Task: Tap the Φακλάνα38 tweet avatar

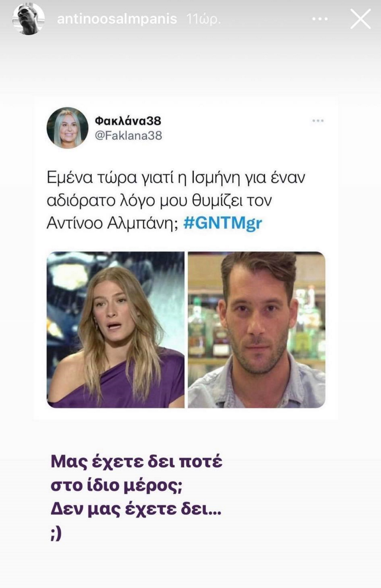Action: pyautogui.click(x=67, y=127)
